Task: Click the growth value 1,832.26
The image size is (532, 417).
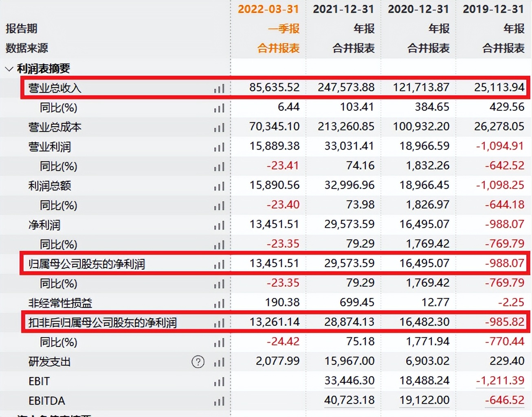Action: click(x=427, y=165)
